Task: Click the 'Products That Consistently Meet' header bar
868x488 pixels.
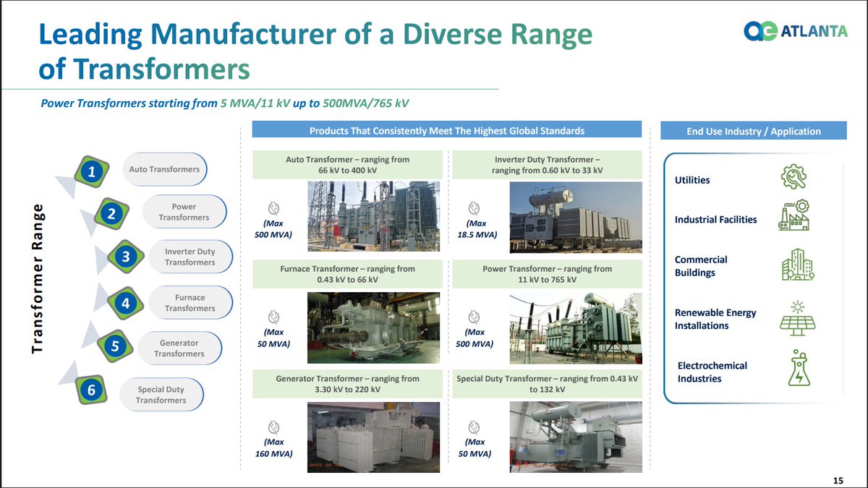Action: tap(447, 130)
